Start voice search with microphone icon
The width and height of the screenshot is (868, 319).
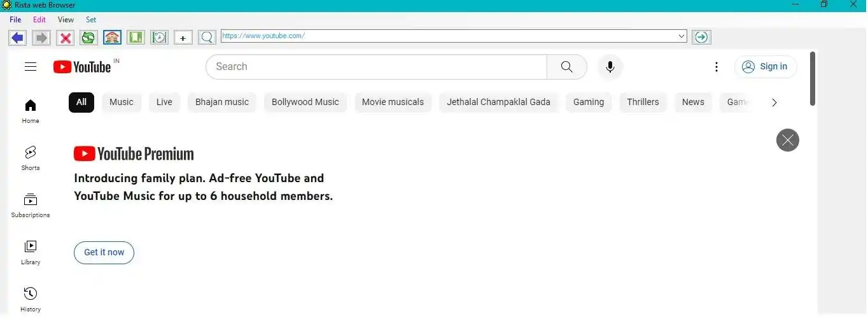coord(610,67)
